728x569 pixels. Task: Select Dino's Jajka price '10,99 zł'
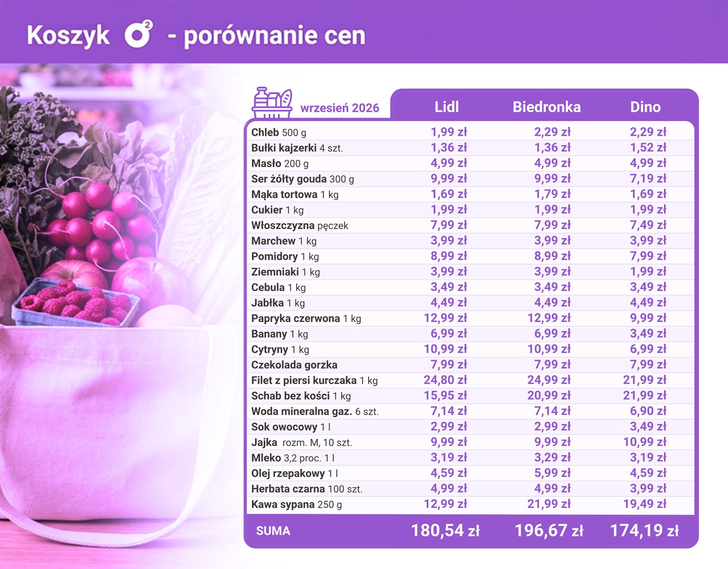click(645, 442)
